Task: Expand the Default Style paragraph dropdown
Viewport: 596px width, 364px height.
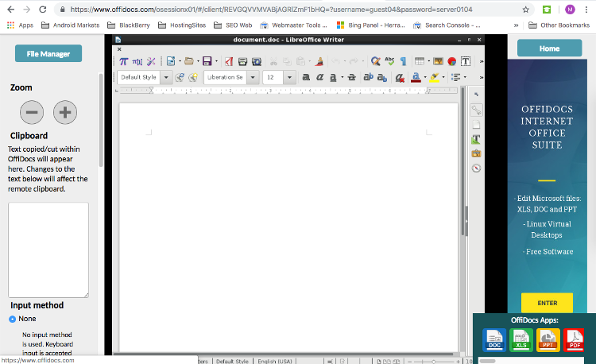Action: (x=167, y=77)
